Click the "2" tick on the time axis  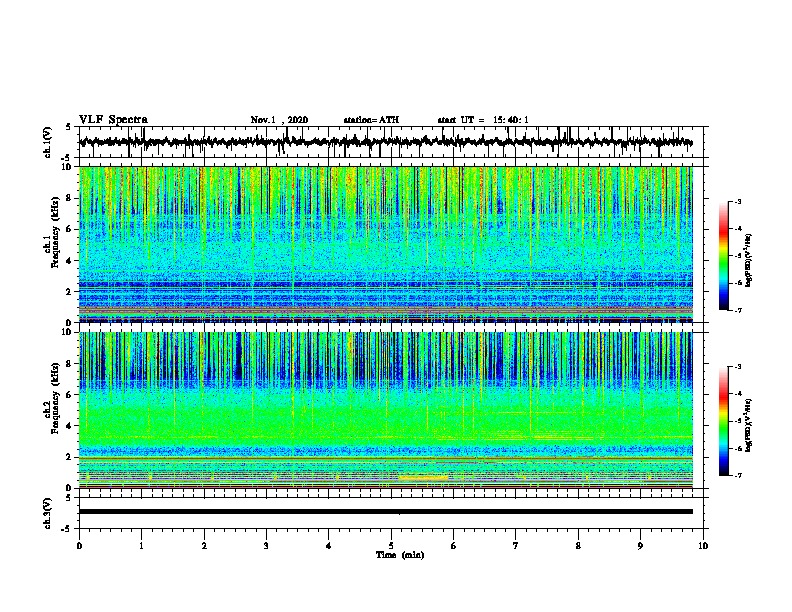[204, 546]
